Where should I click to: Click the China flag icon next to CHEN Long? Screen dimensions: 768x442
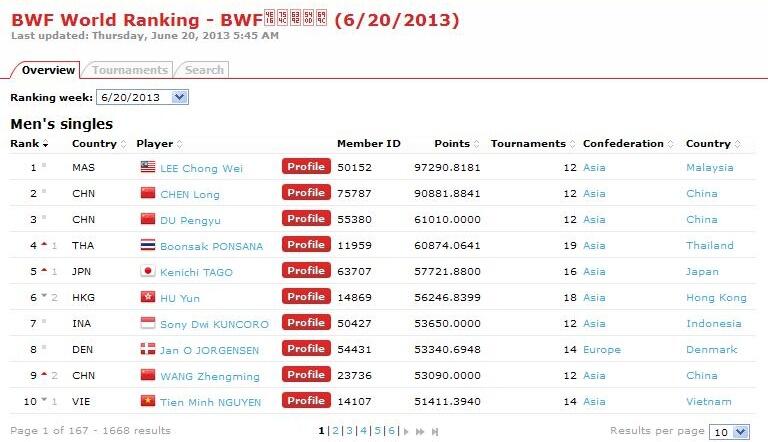coord(148,193)
